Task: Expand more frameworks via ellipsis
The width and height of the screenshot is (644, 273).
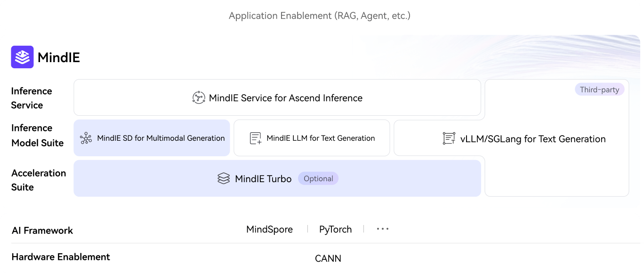Action: 383,229
